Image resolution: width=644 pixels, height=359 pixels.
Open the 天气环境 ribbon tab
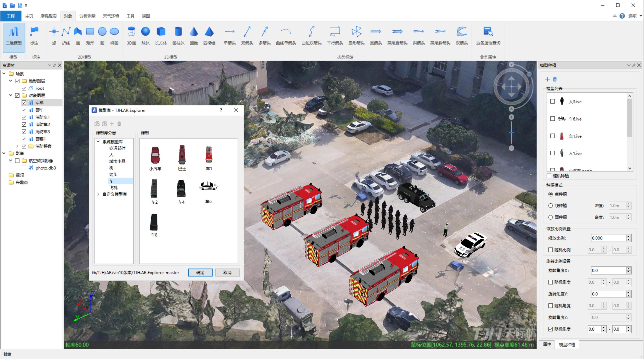[111, 16]
